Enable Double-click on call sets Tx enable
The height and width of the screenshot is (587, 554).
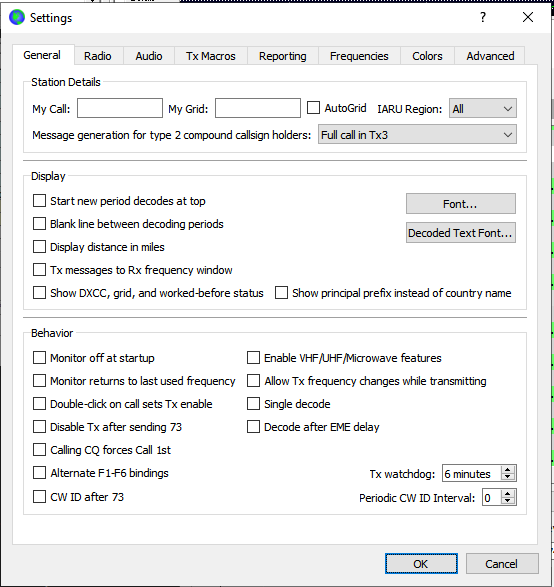[39, 404]
